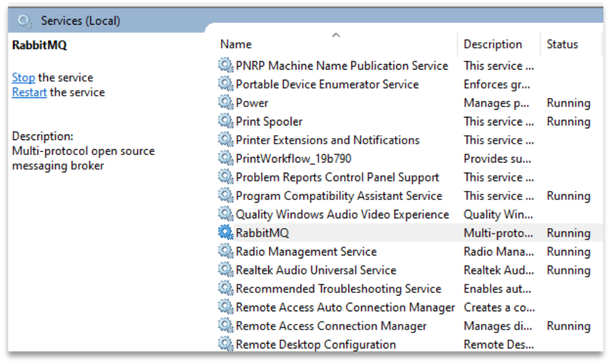Image resolution: width=611 pixels, height=364 pixels.
Task: Click the Realtek Aud... description cell
Action: tap(499, 270)
